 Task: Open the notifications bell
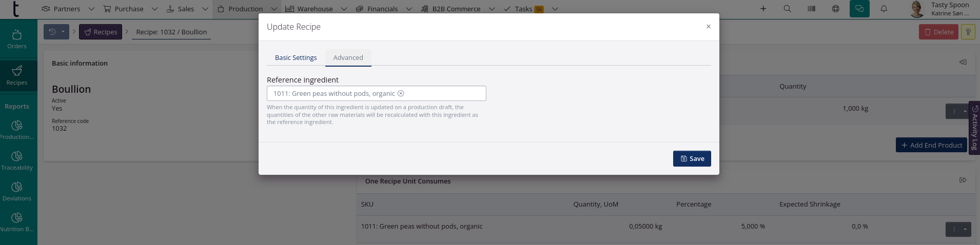tap(884, 9)
